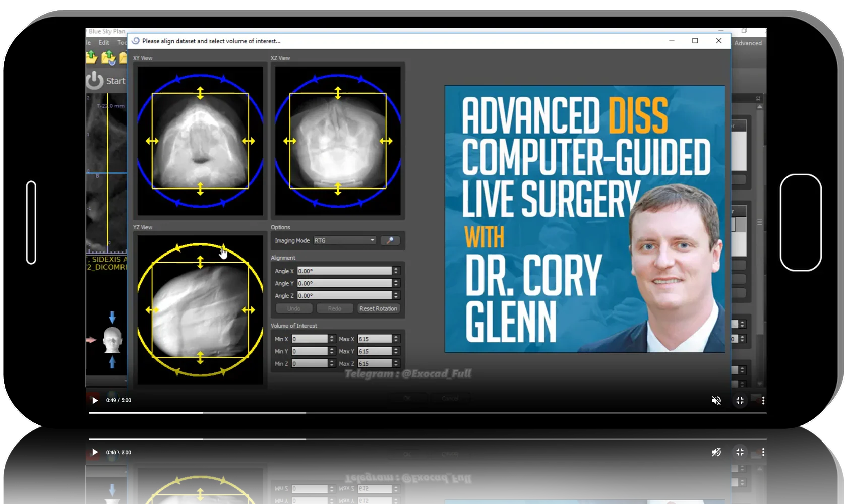The height and width of the screenshot is (504, 847).
Task: Click the left yellow handle in XY View
Action: [x=152, y=141]
